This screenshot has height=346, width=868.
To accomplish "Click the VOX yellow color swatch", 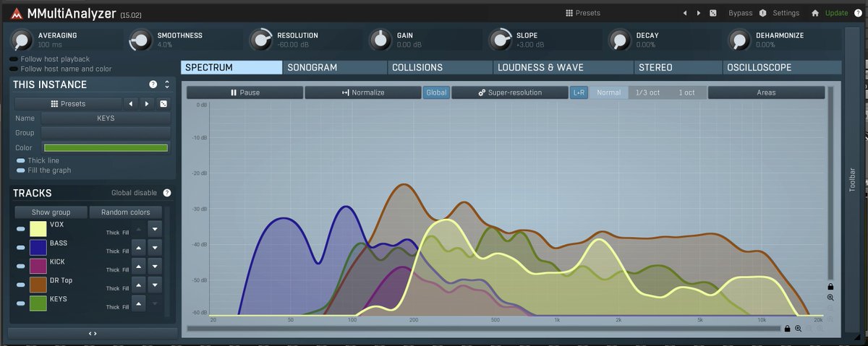I will pyautogui.click(x=38, y=229).
